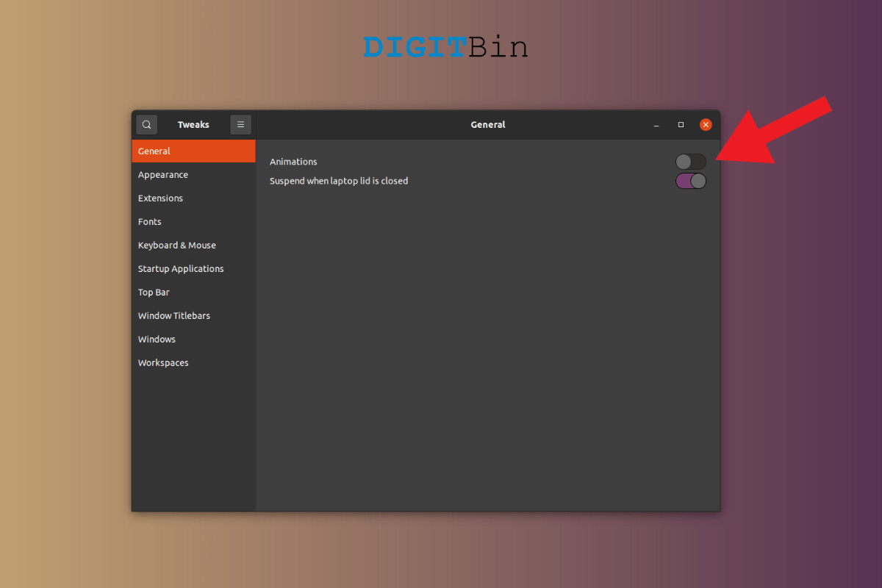Click the DIGITBin logo
Viewport: 882px width, 588px height.
click(x=445, y=46)
